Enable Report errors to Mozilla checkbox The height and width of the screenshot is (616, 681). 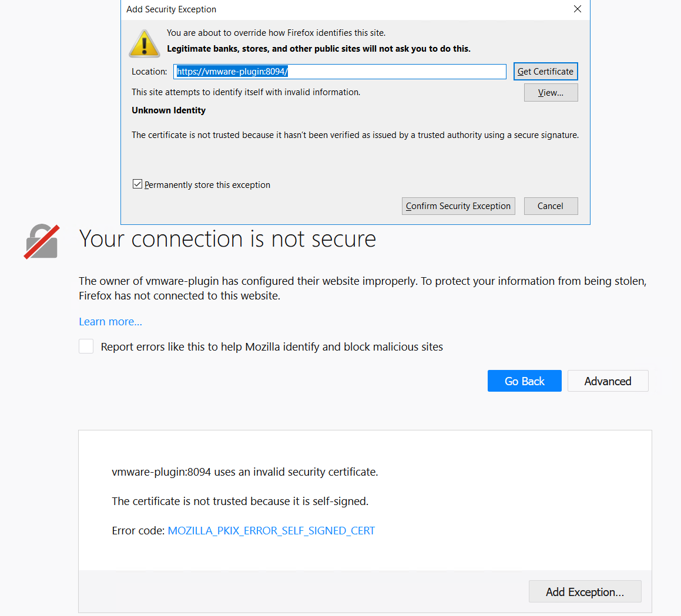click(86, 346)
